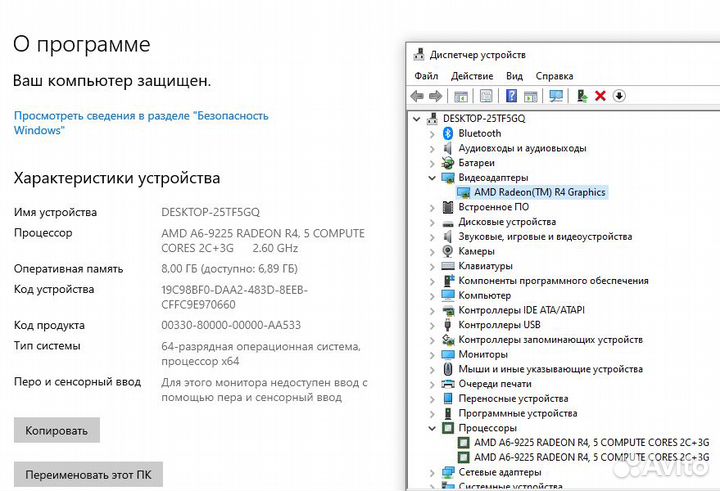Viewport: 720px width, 491px height.
Task: Open the Справка menu
Action: click(554, 76)
